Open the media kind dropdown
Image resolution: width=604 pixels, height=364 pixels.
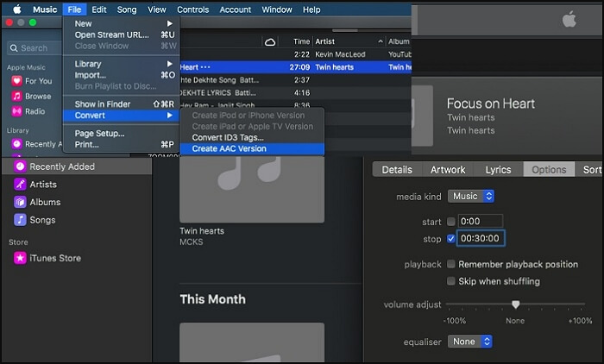pos(469,197)
